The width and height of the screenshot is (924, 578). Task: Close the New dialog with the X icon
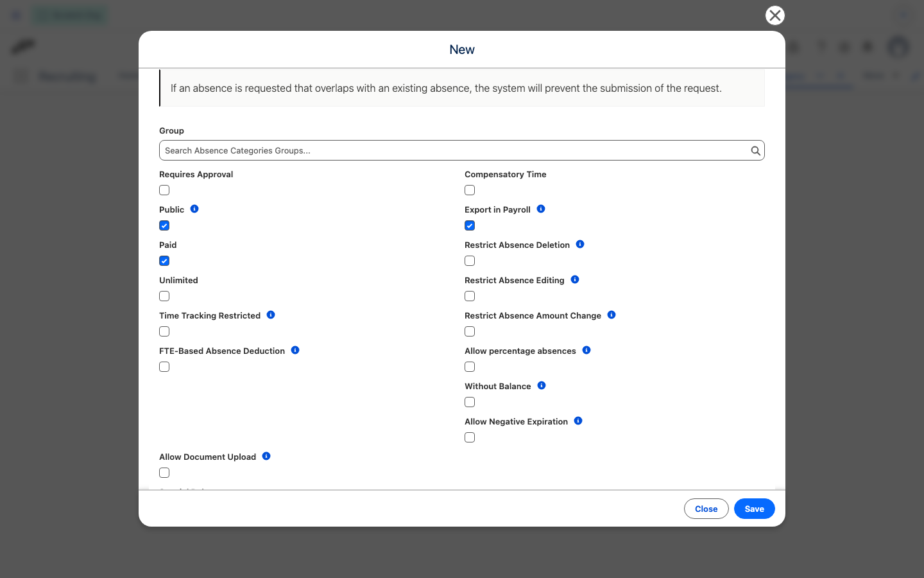tap(775, 15)
